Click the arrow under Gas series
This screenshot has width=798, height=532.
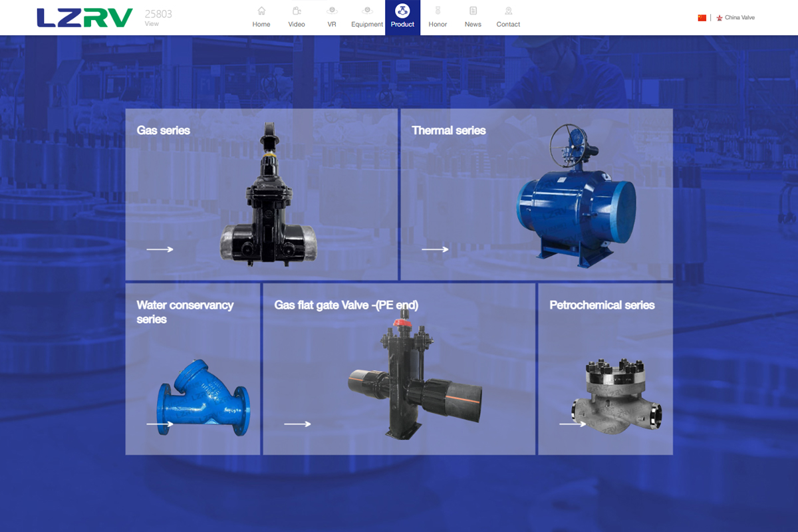160,249
